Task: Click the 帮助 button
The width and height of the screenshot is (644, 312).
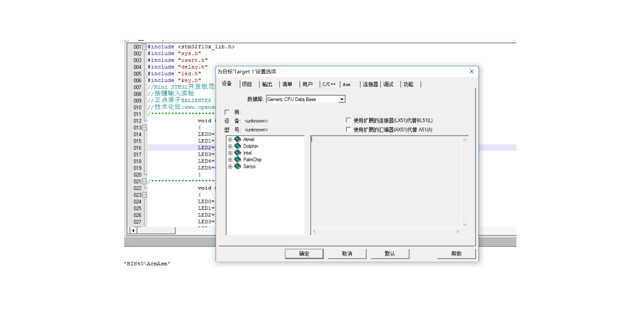Action: tap(456, 254)
